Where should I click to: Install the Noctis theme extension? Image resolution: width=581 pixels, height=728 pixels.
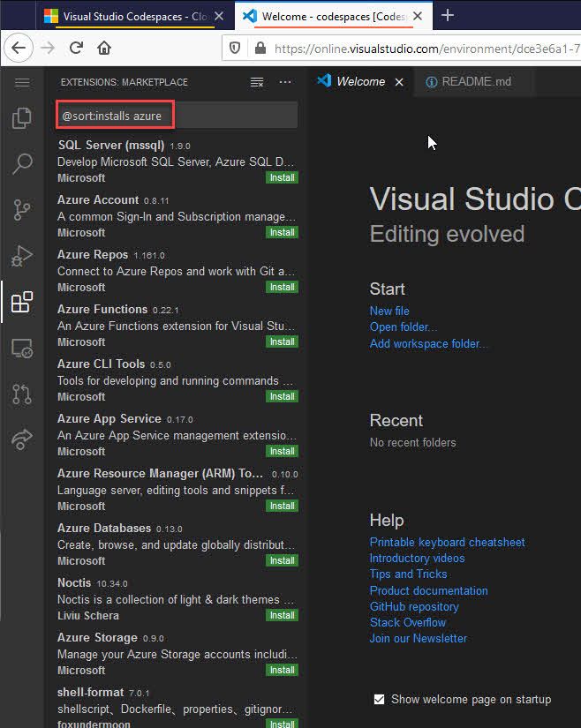point(282,615)
